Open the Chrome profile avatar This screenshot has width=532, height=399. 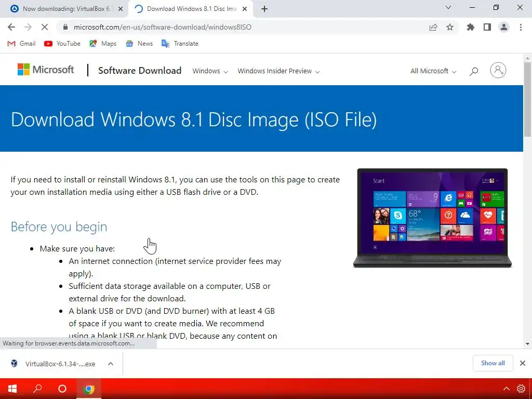[x=504, y=27]
